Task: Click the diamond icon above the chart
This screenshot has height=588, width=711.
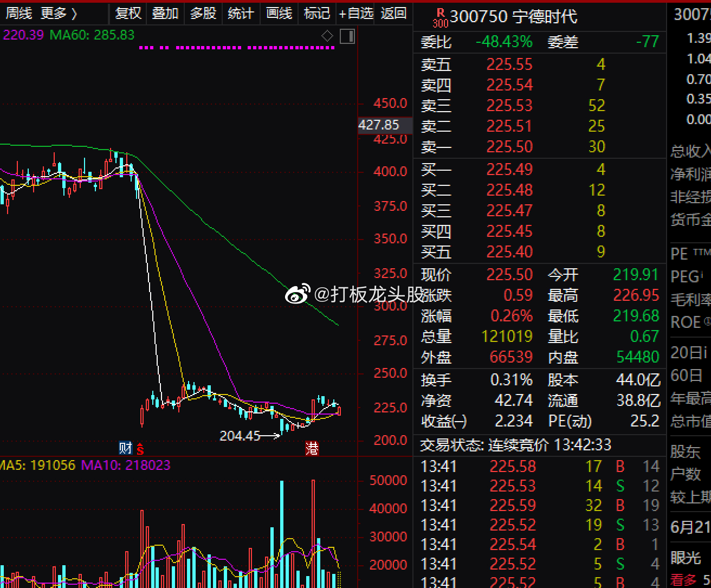Action: click(327, 36)
